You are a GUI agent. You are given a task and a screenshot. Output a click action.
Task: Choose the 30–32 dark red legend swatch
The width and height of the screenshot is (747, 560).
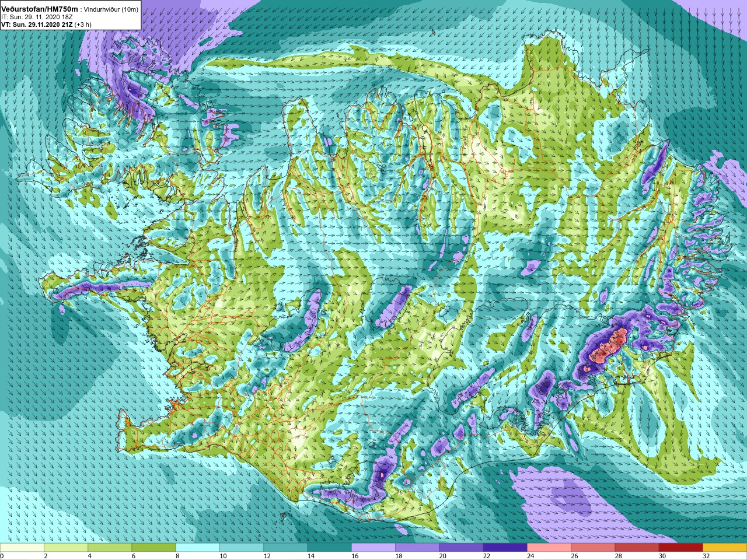[x=681, y=548]
